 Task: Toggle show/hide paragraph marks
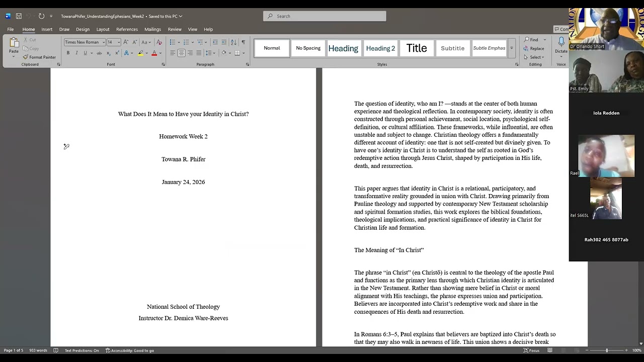tap(244, 42)
